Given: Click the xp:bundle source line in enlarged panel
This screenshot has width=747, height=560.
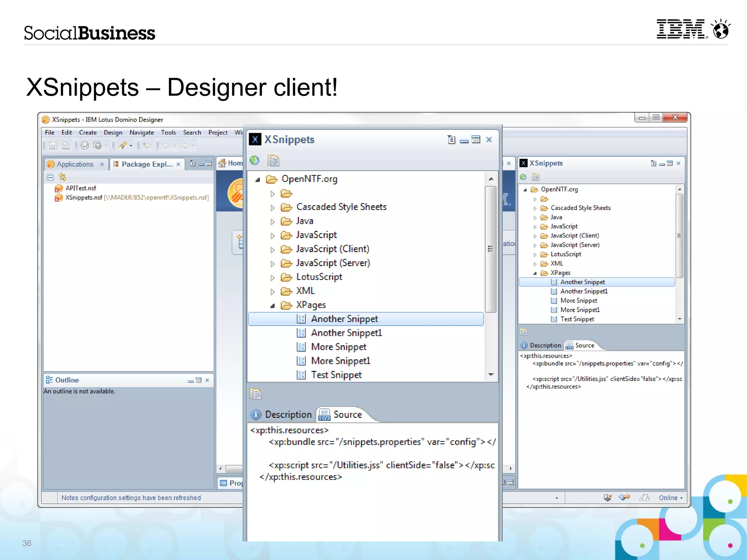Looking at the screenshot, I should [382, 442].
